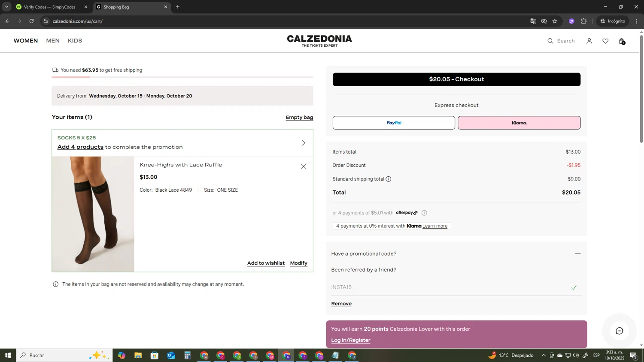Click the Log in/Register link
The width and height of the screenshot is (644, 362).
click(x=351, y=340)
